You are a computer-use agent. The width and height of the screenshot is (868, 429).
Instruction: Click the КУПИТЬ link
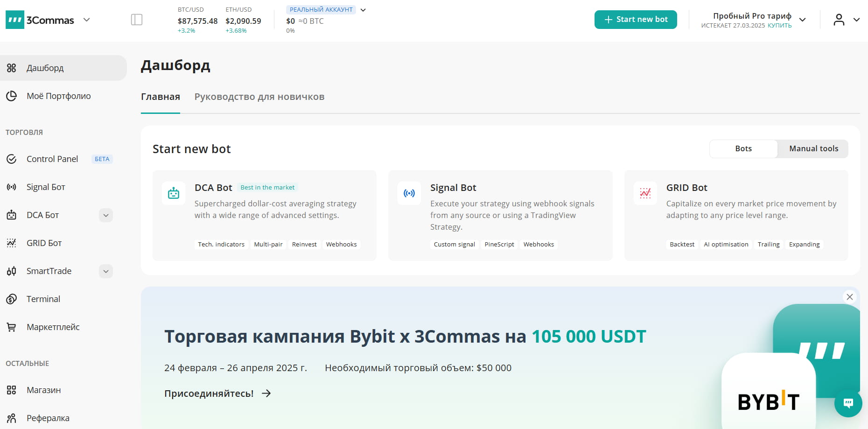[779, 26]
